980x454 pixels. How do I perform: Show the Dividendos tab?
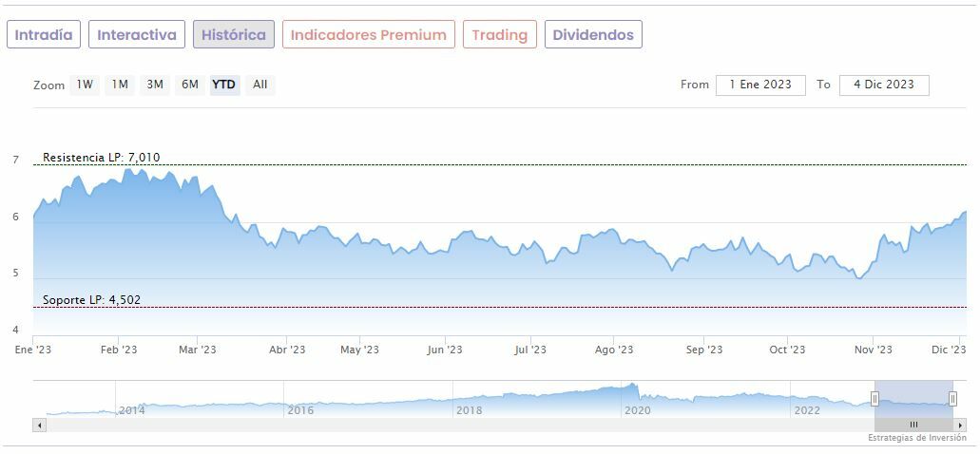click(593, 35)
